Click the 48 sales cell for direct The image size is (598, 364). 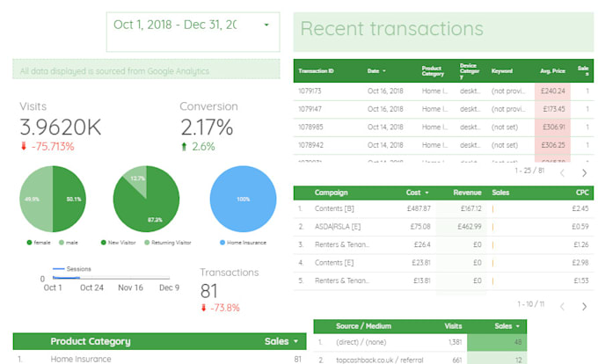click(x=497, y=342)
